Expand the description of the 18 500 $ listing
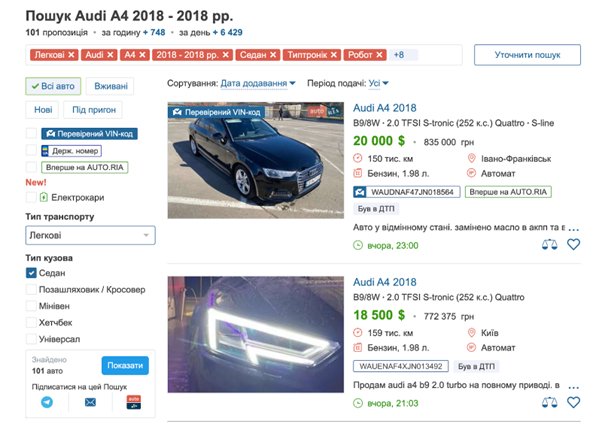This screenshot has width=602, height=427. pyautogui.click(x=573, y=387)
